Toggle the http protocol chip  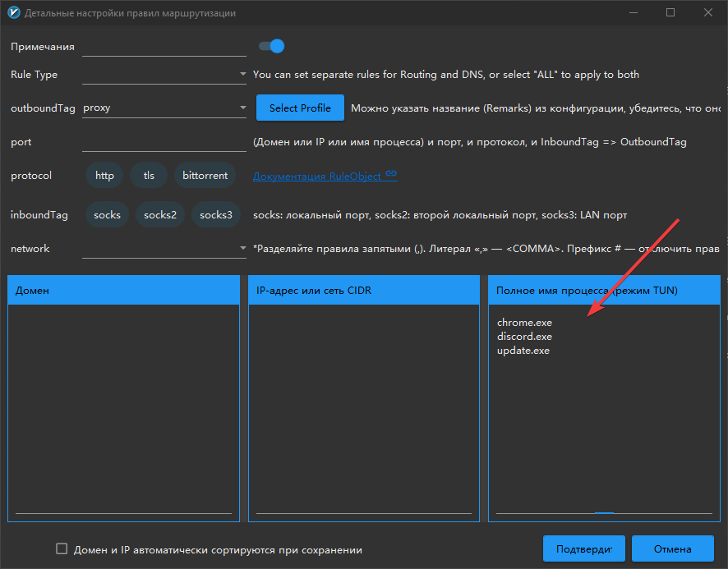point(104,176)
